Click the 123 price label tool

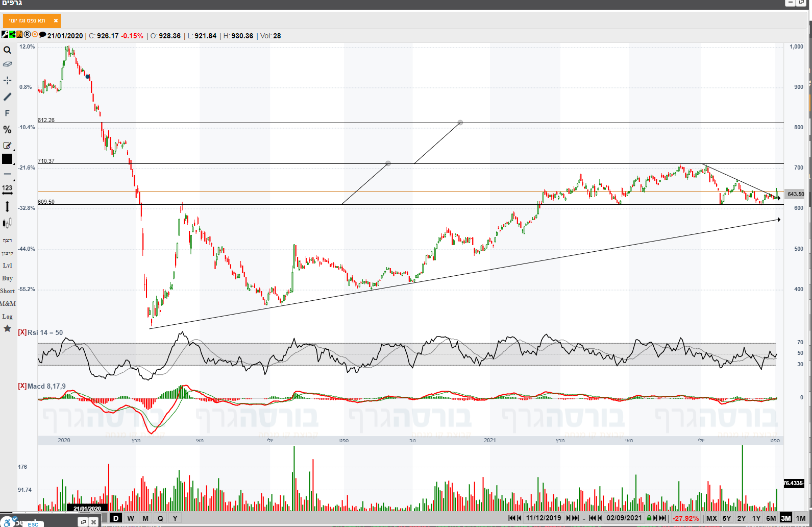[x=7, y=189]
